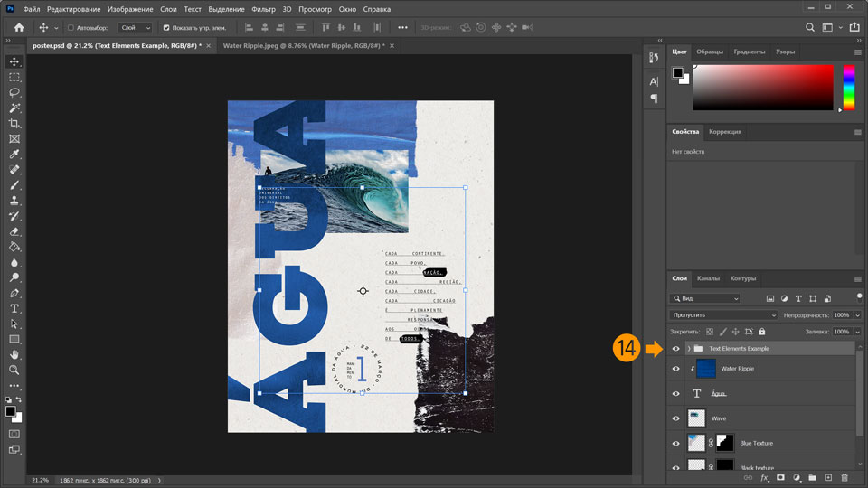868x488 pixels.
Task: Hide the Water Ripple layer
Action: (675, 369)
